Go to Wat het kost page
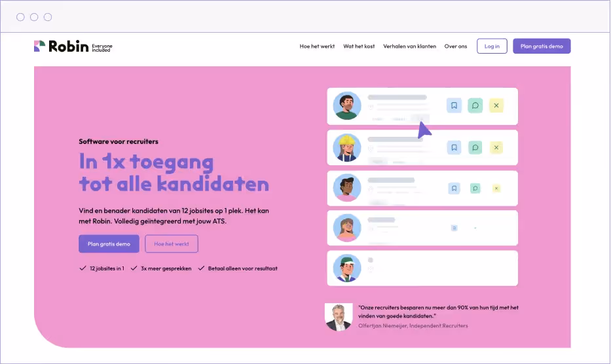The width and height of the screenshot is (611, 364). pyautogui.click(x=359, y=46)
